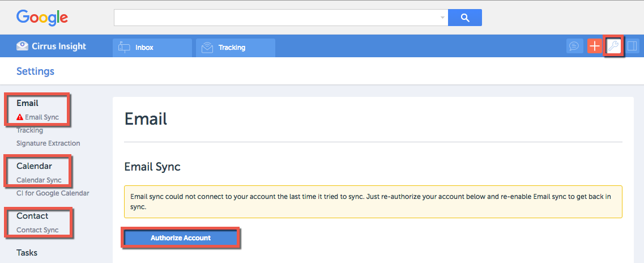Switch to the Tracking tab
Screen dimensions: 644x263
point(236,48)
